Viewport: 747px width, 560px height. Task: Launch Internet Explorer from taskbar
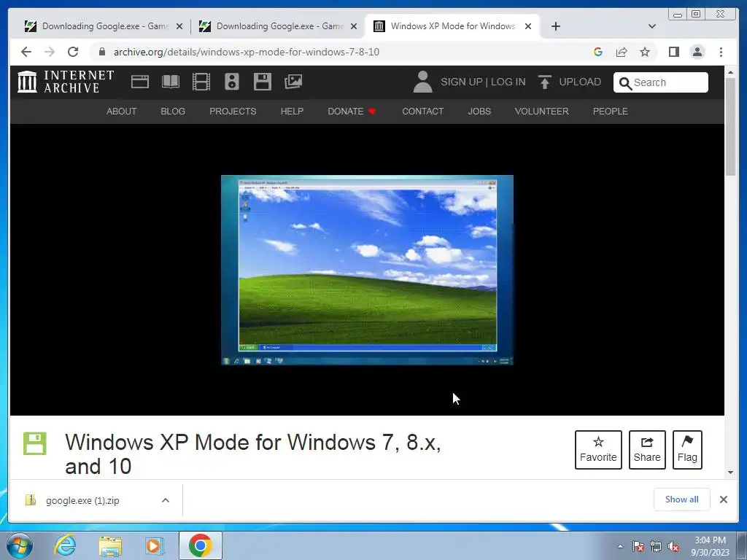tap(65, 545)
